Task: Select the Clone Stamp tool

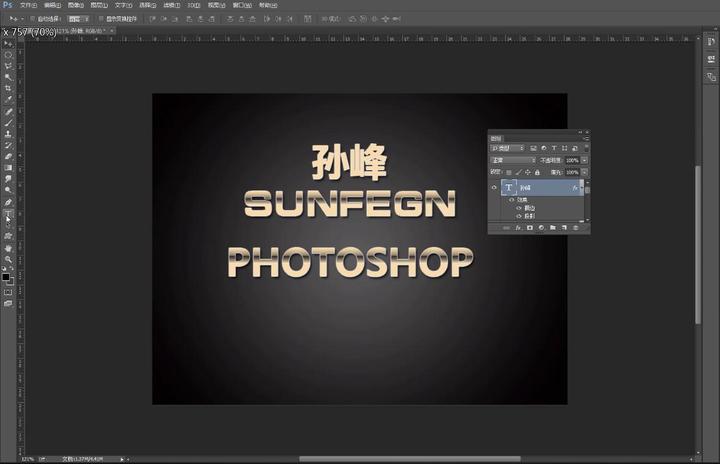Action: (x=8, y=134)
